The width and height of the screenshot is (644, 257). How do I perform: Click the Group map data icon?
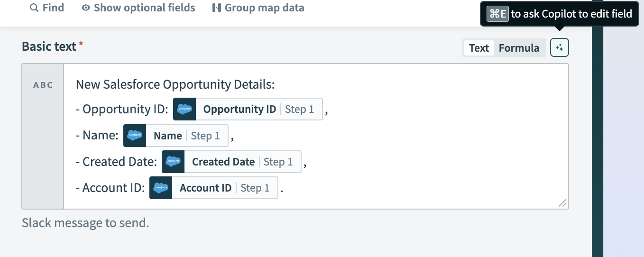click(217, 8)
